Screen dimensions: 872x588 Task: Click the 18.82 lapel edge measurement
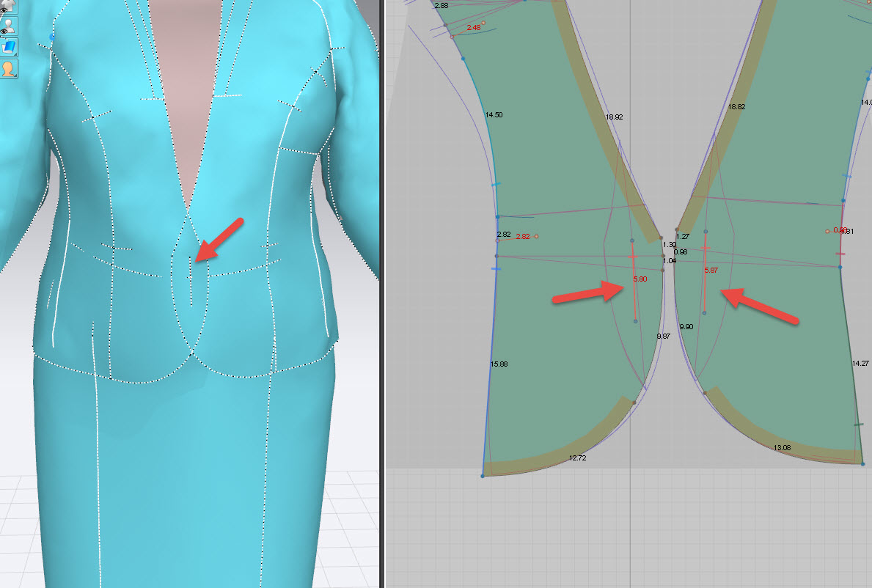pos(736,107)
